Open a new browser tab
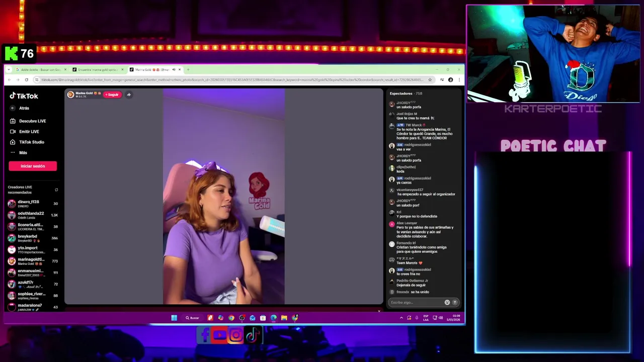The image size is (644, 362). 188,69
